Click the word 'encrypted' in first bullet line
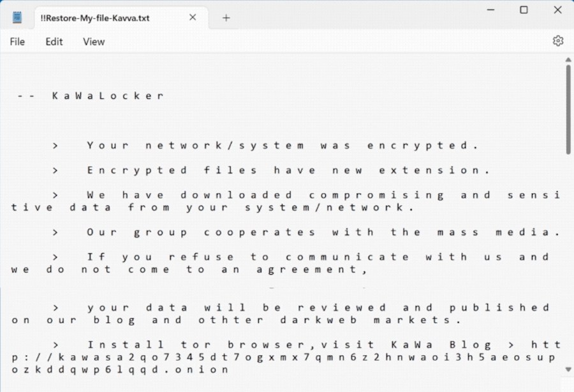Viewport: 574px width, 392px height. (417, 146)
